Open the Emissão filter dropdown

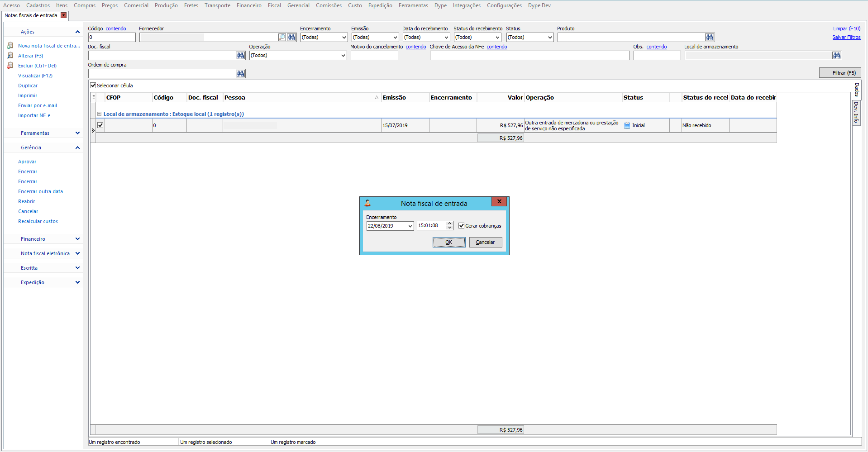[x=395, y=38]
